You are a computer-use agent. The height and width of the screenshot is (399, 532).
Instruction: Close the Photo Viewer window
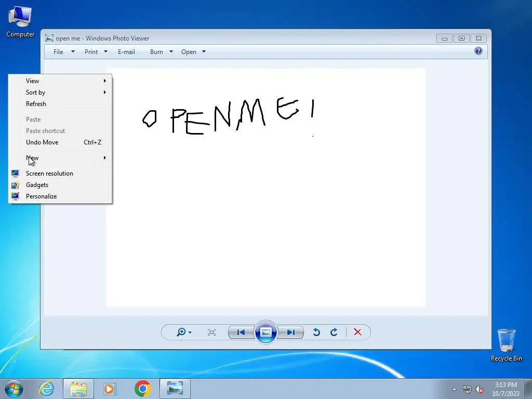click(x=478, y=38)
